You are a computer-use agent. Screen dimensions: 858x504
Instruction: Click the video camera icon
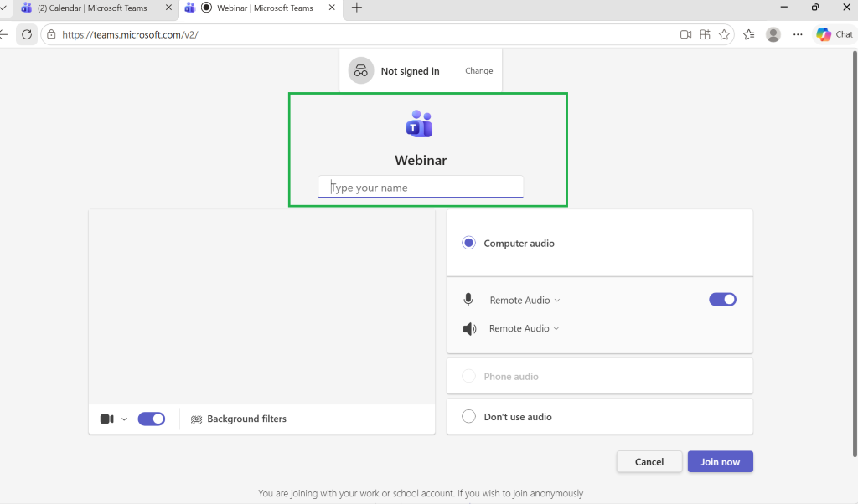coord(106,419)
